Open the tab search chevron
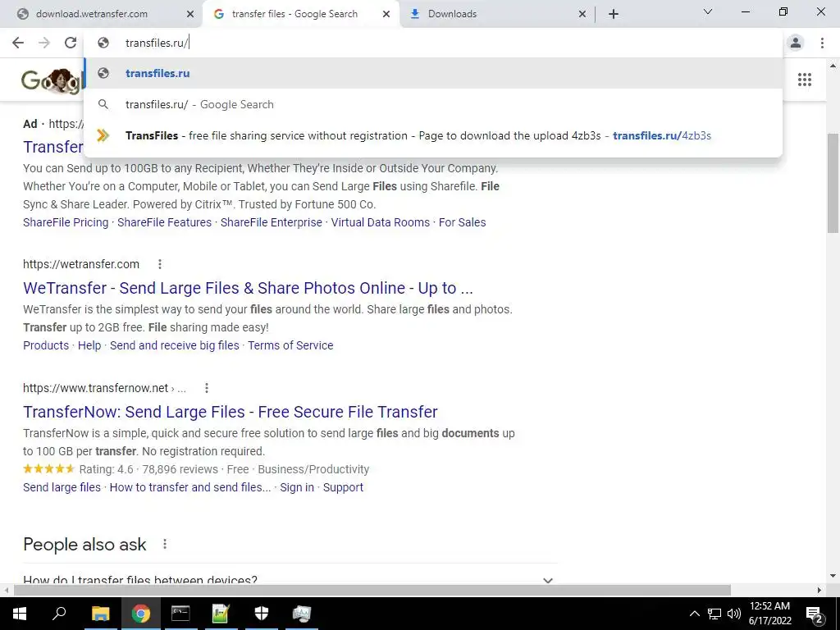This screenshot has width=840, height=630. pyautogui.click(x=708, y=11)
